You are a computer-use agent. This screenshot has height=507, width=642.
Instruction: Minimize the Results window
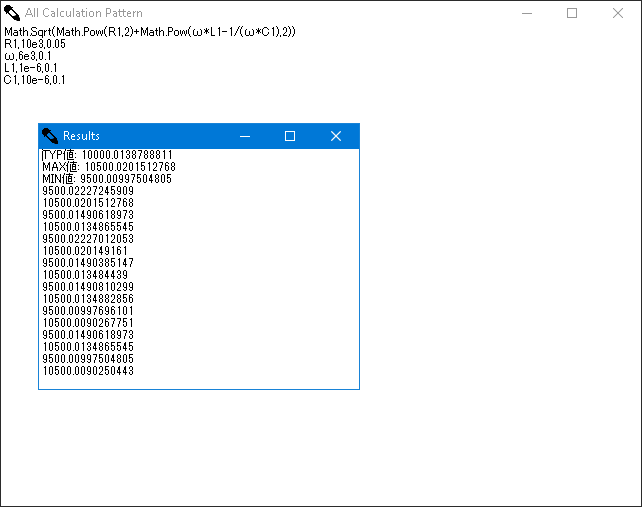coord(245,136)
